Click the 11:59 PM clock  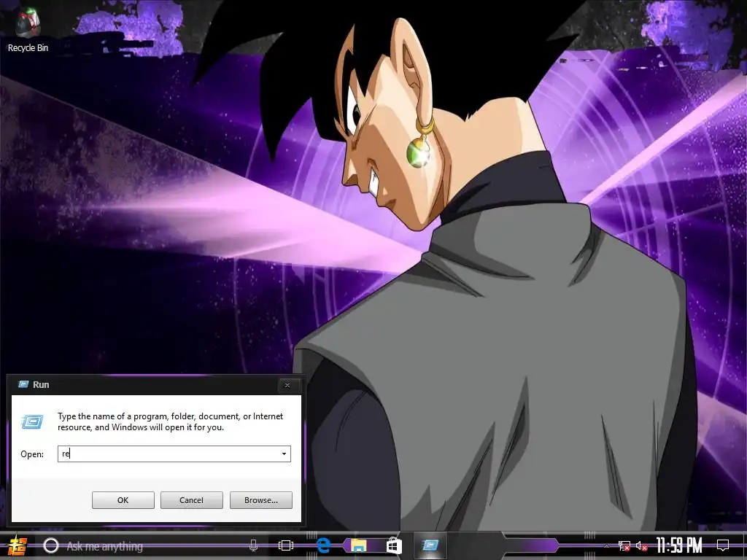pos(679,545)
